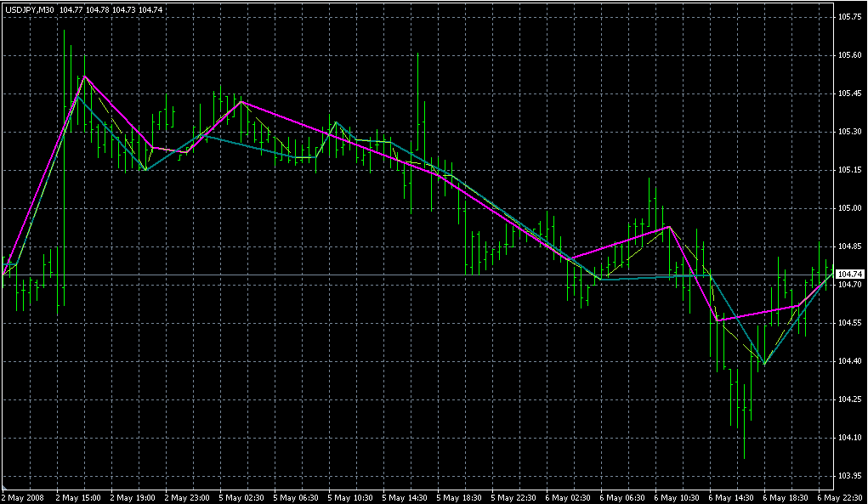Click the 5 May 14:30 time label
The height and width of the screenshot is (504, 868).
[x=407, y=497]
